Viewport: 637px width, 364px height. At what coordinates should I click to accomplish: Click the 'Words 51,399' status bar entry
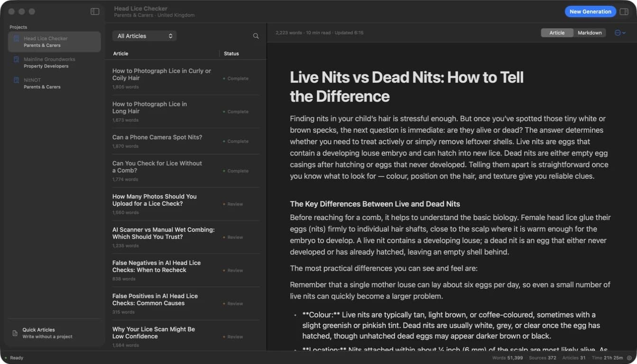coord(508,358)
